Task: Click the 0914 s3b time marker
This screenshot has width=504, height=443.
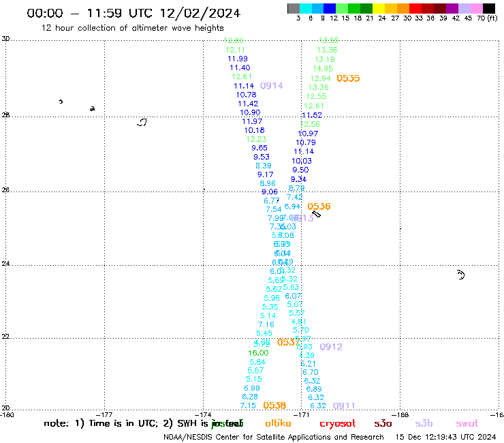Action: (x=272, y=86)
